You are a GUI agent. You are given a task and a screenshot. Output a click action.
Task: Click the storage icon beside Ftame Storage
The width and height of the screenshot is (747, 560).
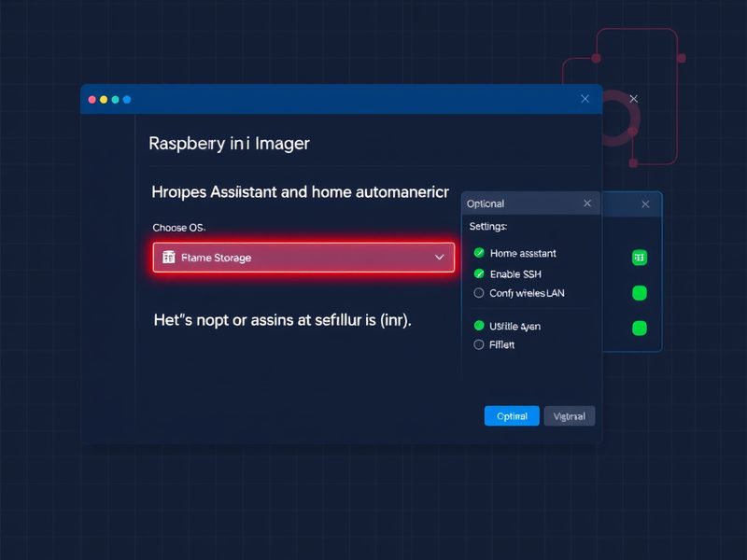169,258
